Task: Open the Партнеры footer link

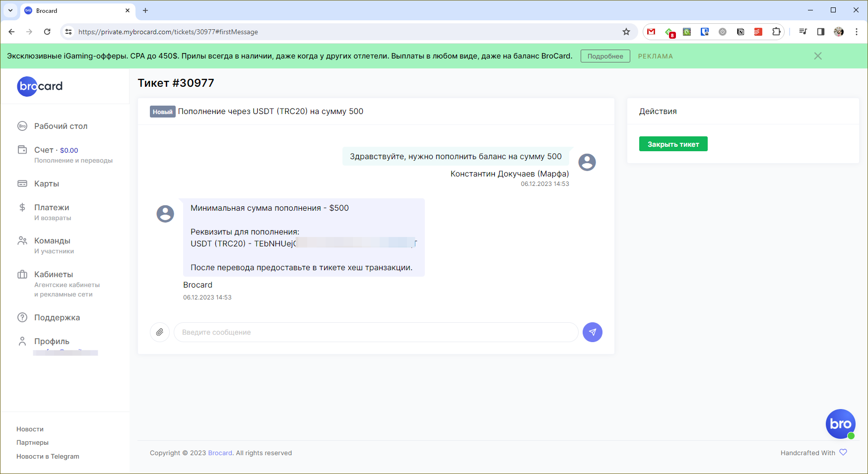Action: [32, 442]
